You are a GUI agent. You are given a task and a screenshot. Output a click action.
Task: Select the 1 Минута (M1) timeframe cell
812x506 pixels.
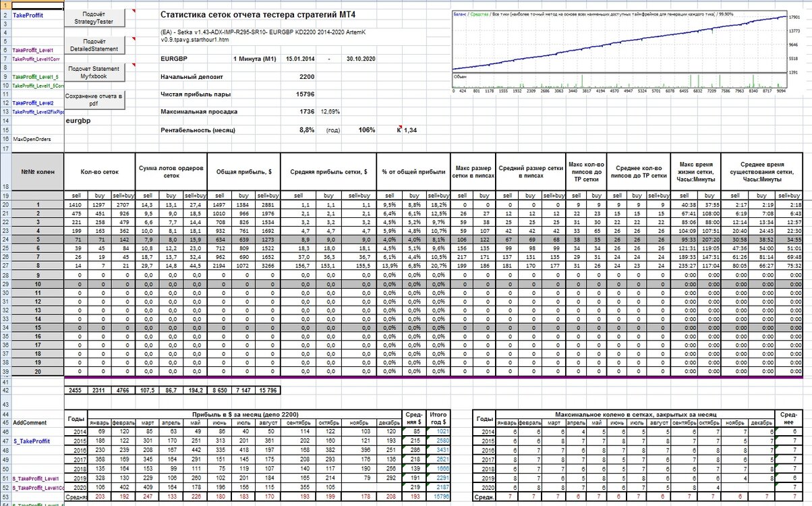pos(255,59)
